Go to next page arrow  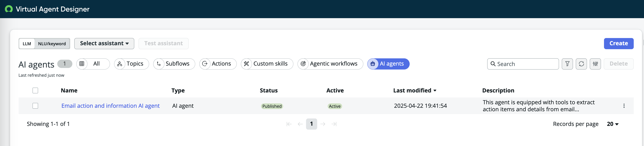323,124
